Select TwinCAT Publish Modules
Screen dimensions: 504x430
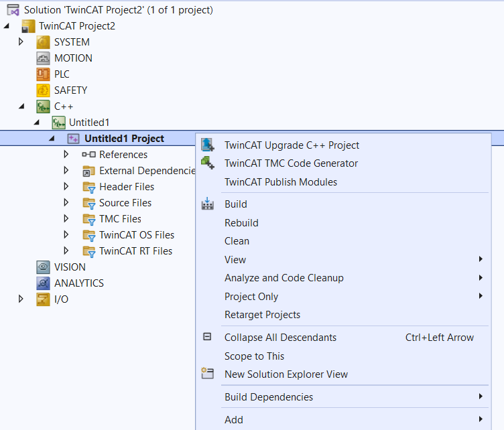343,182
